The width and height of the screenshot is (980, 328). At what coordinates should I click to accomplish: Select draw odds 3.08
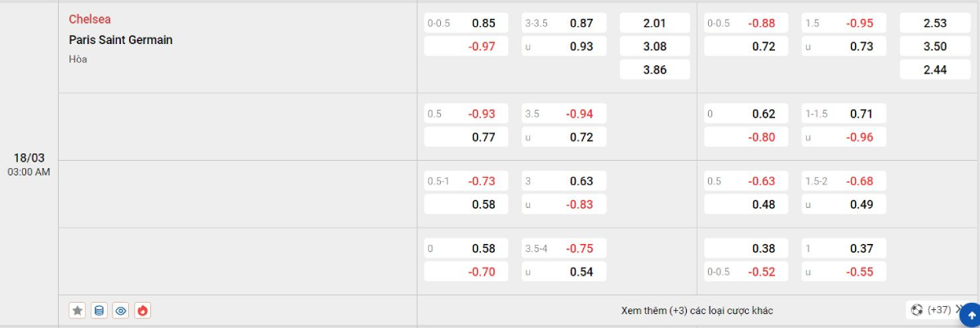tap(655, 47)
